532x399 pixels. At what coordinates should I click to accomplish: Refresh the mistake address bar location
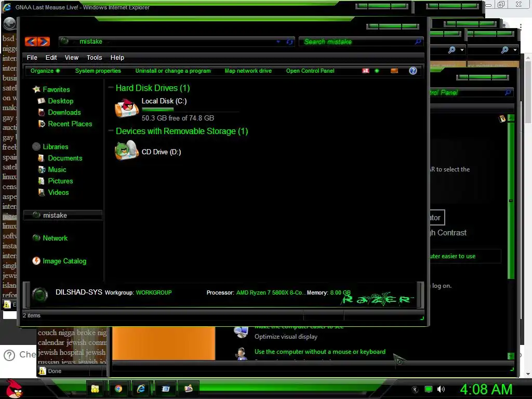coord(289,42)
